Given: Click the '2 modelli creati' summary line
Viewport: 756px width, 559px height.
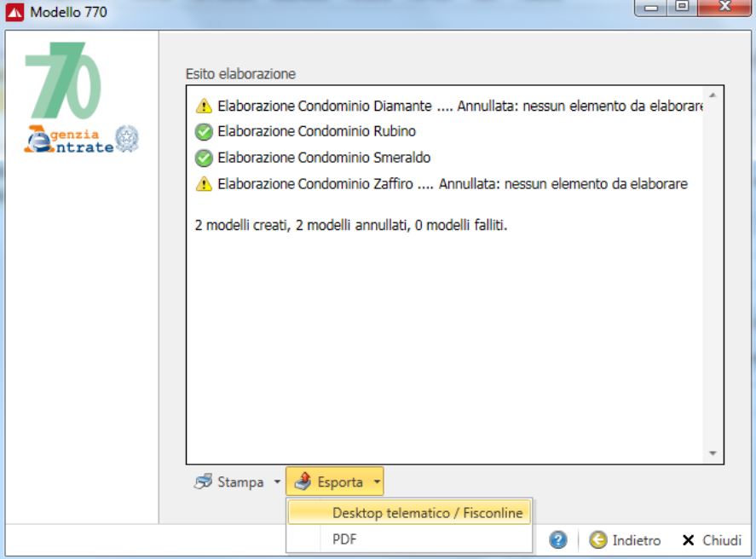Looking at the screenshot, I should coord(351,225).
